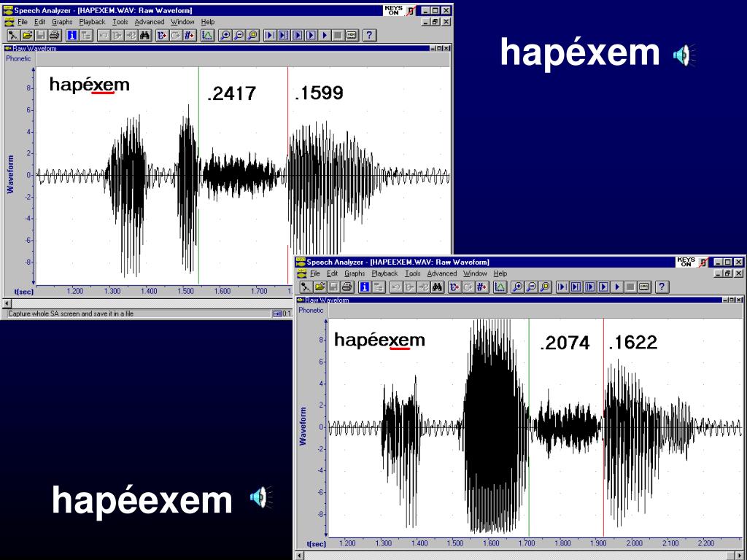Open the Graphs menu in HAPEXEM window

tap(62, 22)
